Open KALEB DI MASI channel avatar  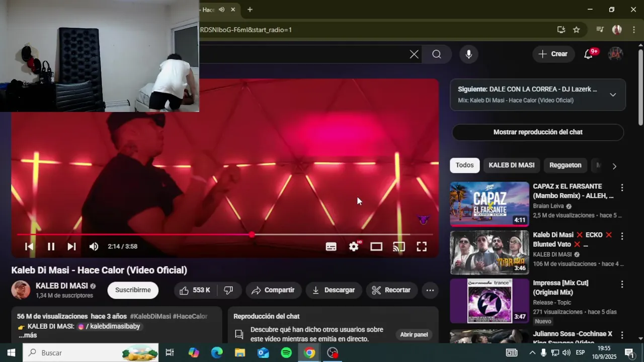[x=21, y=290]
